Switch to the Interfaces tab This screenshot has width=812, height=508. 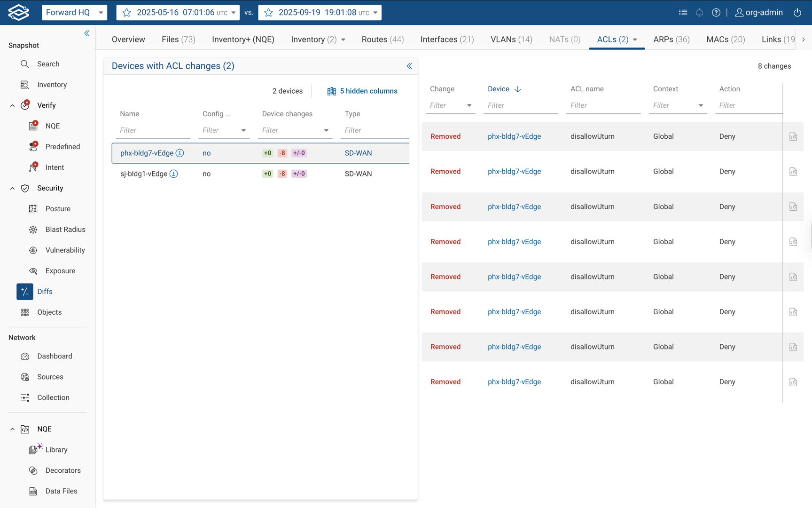point(447,40)
